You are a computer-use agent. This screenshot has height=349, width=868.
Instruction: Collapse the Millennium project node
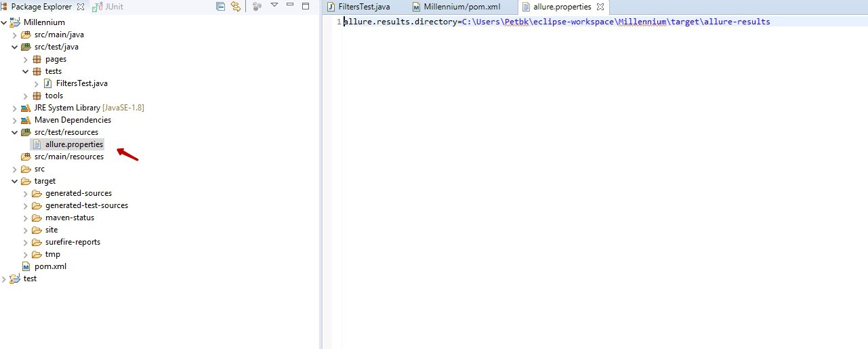(5, 22)
